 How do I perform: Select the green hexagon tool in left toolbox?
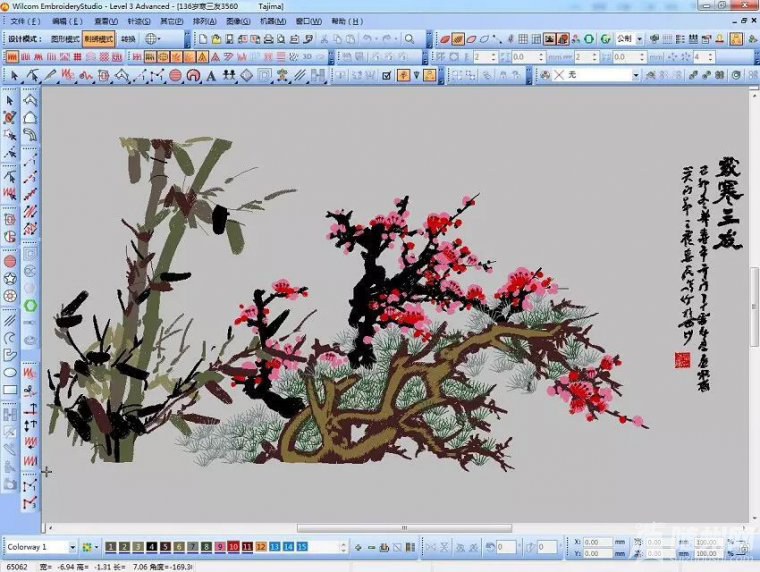pos(30,305)
